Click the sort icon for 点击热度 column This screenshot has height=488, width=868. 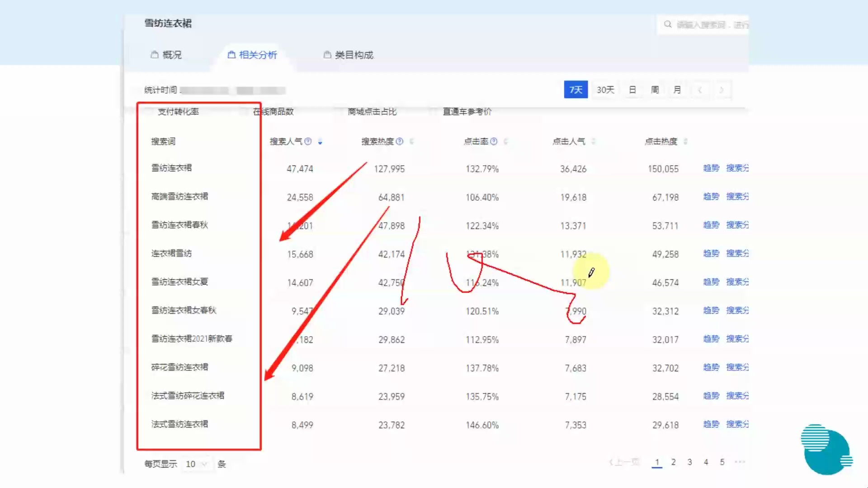[685, 141]
